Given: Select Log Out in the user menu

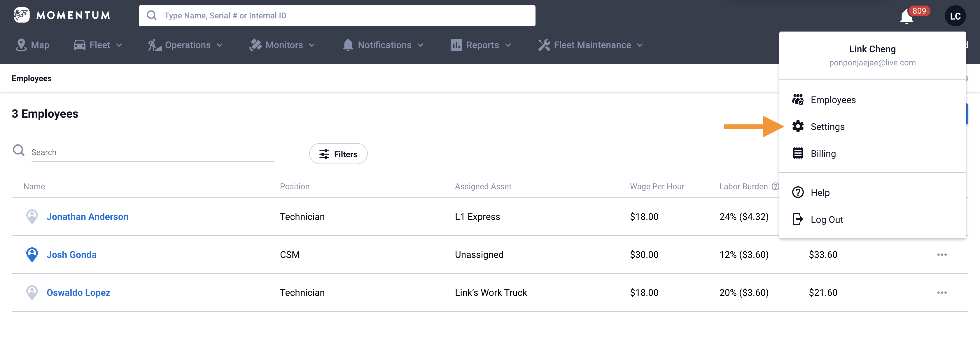Looking at the screenshot, I should pyautogui.click(x=872, y=219).
